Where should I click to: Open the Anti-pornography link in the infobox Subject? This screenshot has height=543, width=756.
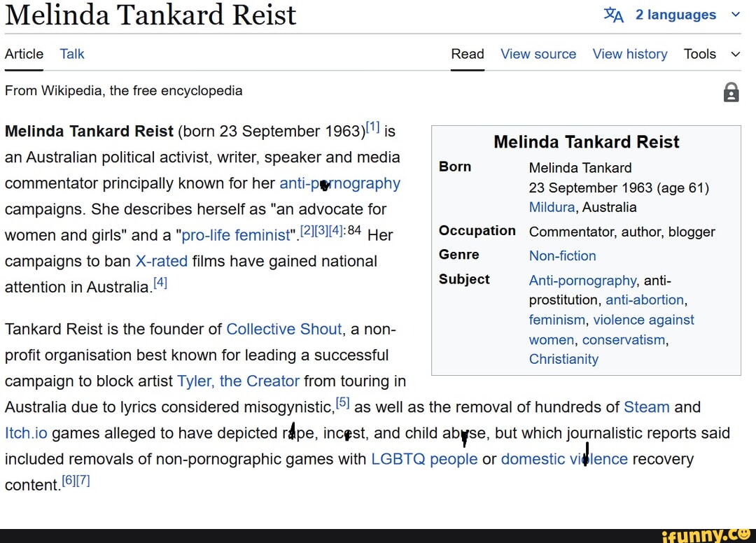(x=582, y=281)
